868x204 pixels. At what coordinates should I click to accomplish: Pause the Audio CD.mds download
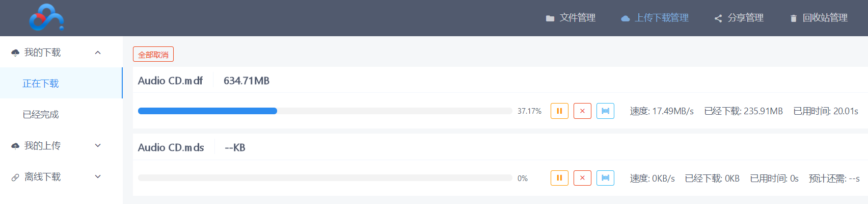[559, 178]
